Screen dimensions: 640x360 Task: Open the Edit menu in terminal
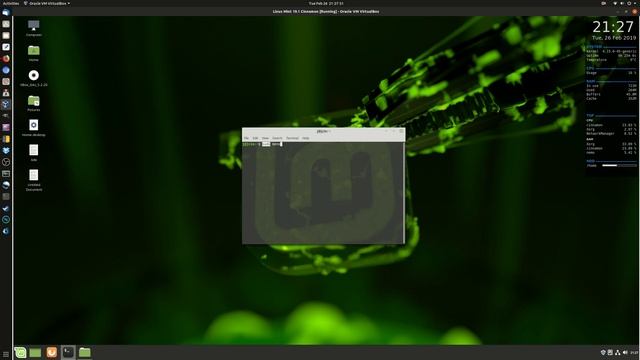pyautogui.click(x=255, y=138)
